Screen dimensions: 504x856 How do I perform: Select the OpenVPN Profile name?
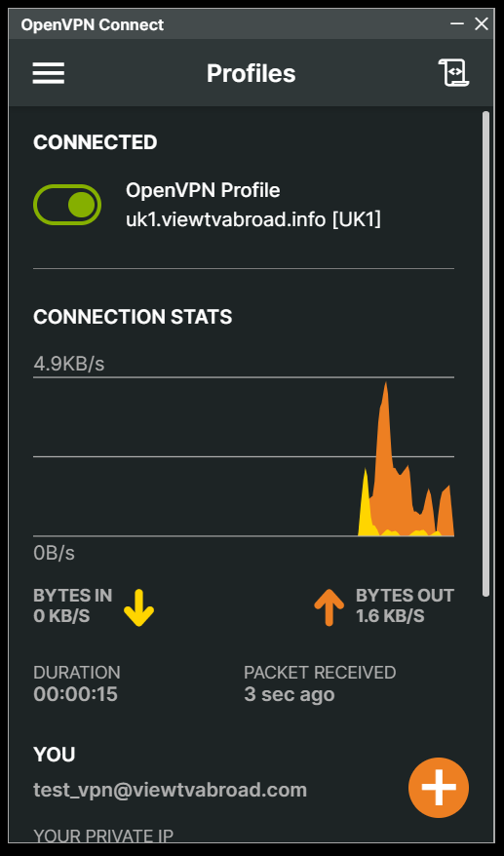[x=203, y=190]
